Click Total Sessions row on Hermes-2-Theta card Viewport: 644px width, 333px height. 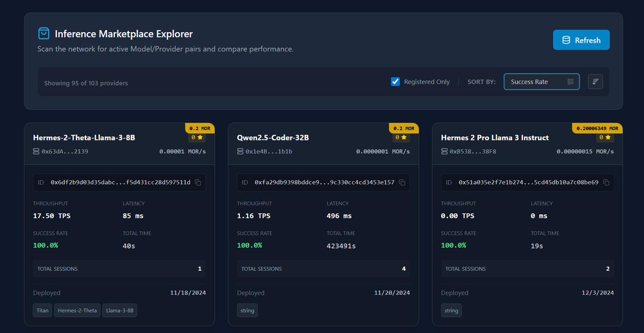point(119,269)
